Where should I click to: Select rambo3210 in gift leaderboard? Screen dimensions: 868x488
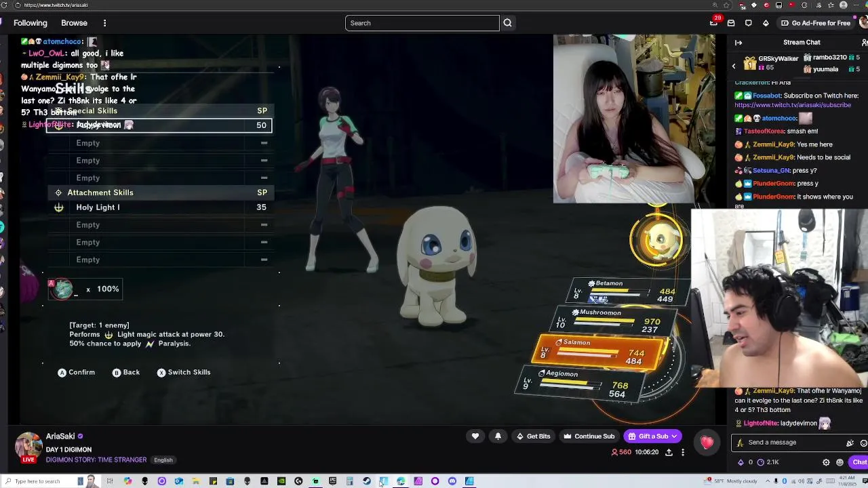831,58
